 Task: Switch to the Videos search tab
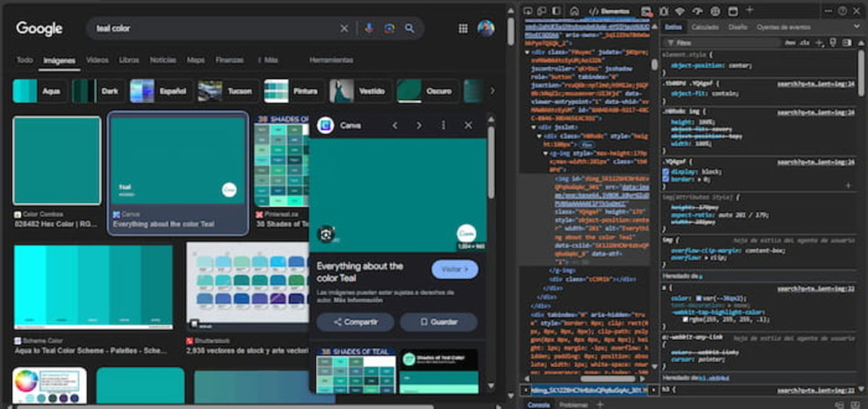97,60
